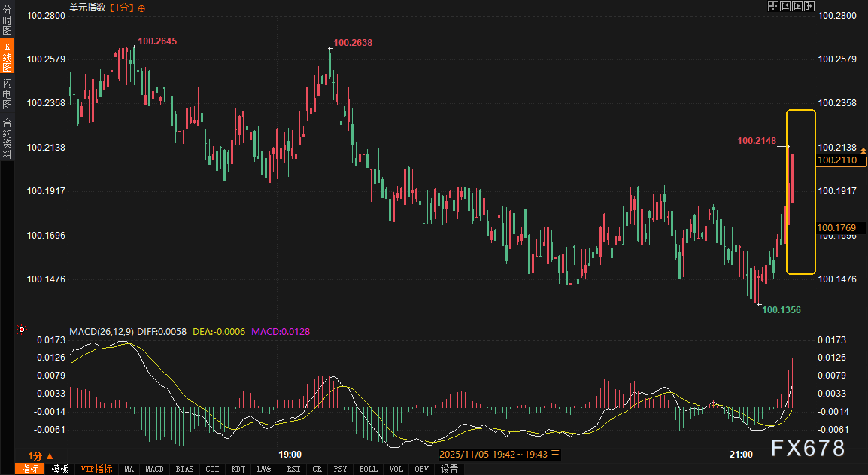Click the 100.2148 high price label
868x475 pixels.
pos(757,140)
